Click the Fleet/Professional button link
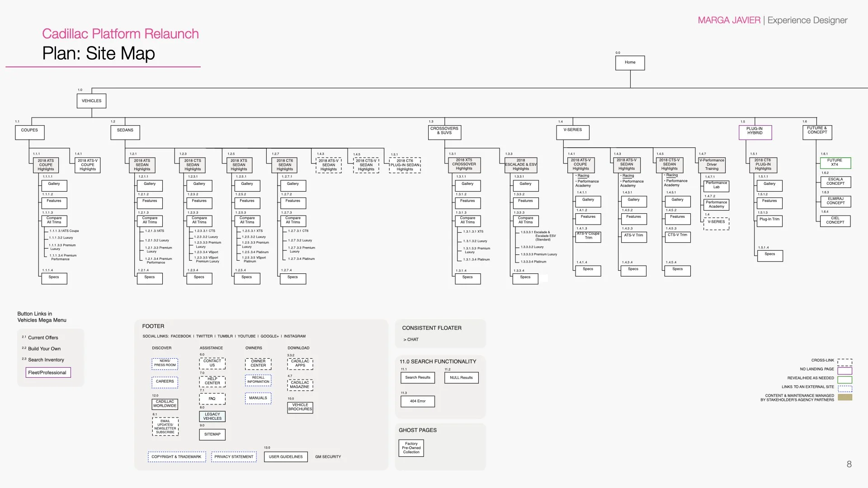The image size is (868, 488). pos(47,373)
